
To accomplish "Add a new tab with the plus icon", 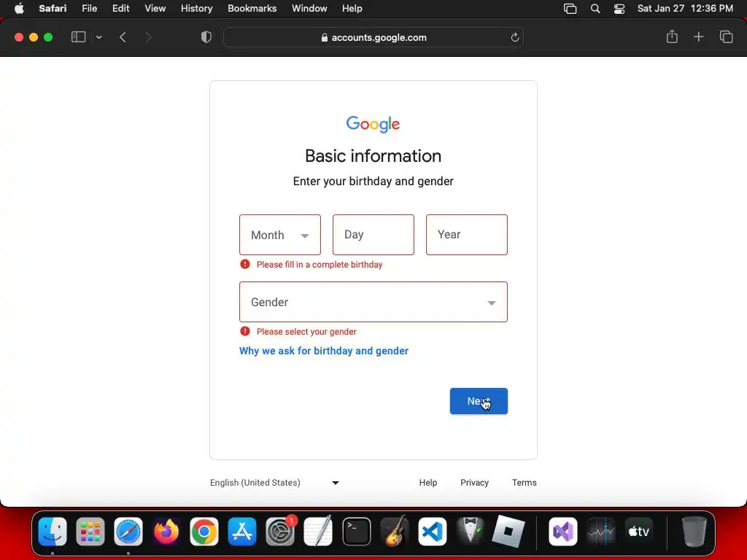I will coord(698,36).
